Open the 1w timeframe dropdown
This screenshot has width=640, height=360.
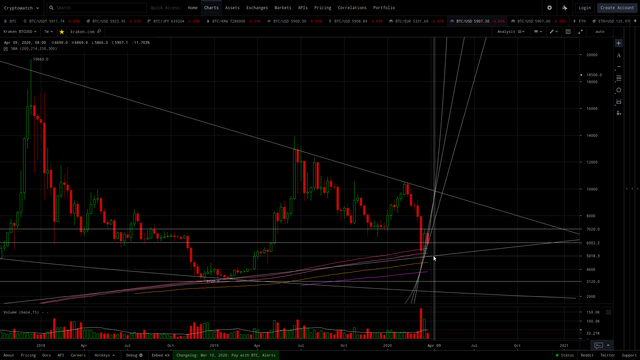click(x=48, y=32)
